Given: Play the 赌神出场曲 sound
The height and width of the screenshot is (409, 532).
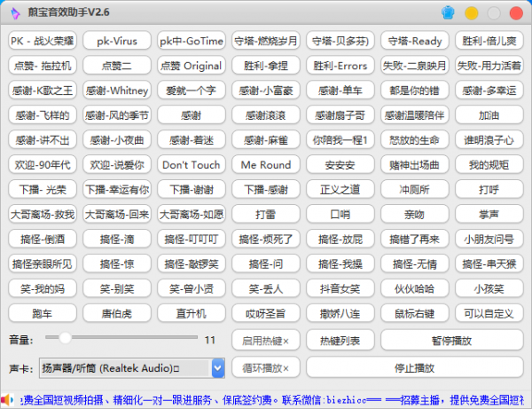Looking at the screenshot, I should click(x=415, y=165).
